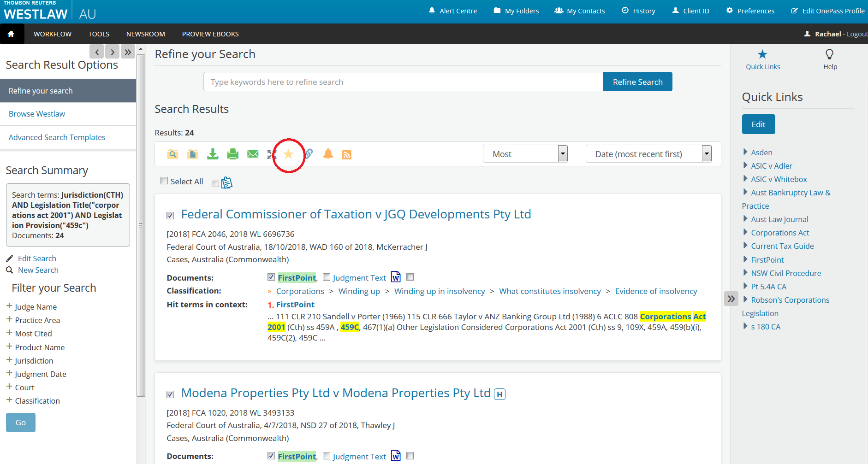The width and height of the screenshot is (868, 464).
Task: Copy the link using the blue chain icon
Action: [309, 154]
